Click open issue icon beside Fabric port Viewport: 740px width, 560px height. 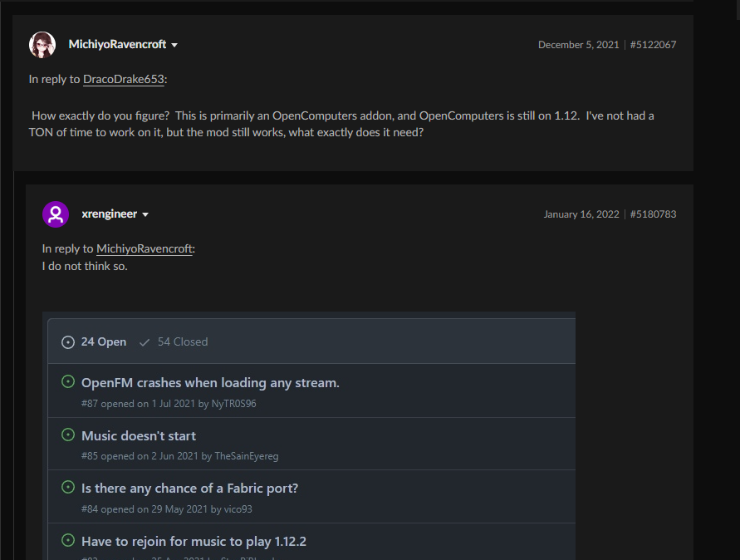tap(68, 488)
